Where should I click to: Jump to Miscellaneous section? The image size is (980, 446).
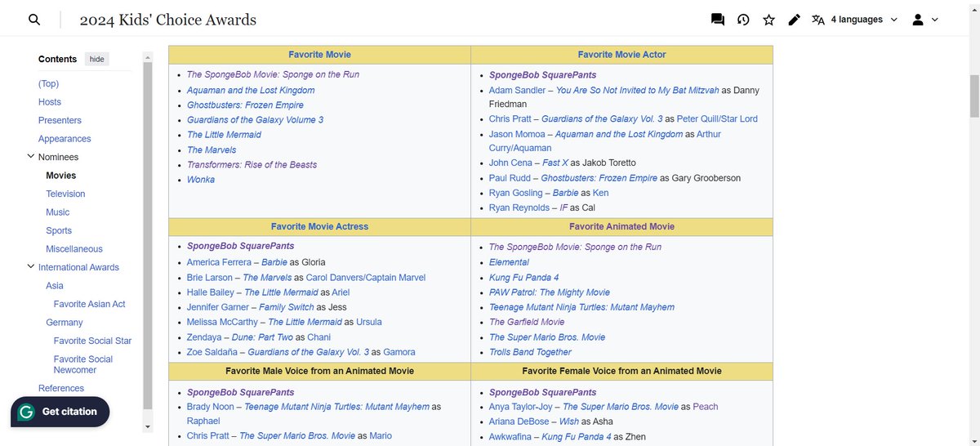(74, 249)
